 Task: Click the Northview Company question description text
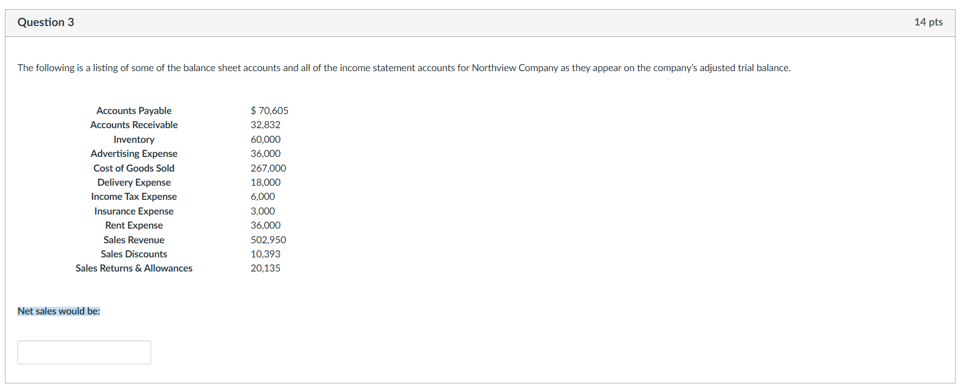tap(404, 68)
